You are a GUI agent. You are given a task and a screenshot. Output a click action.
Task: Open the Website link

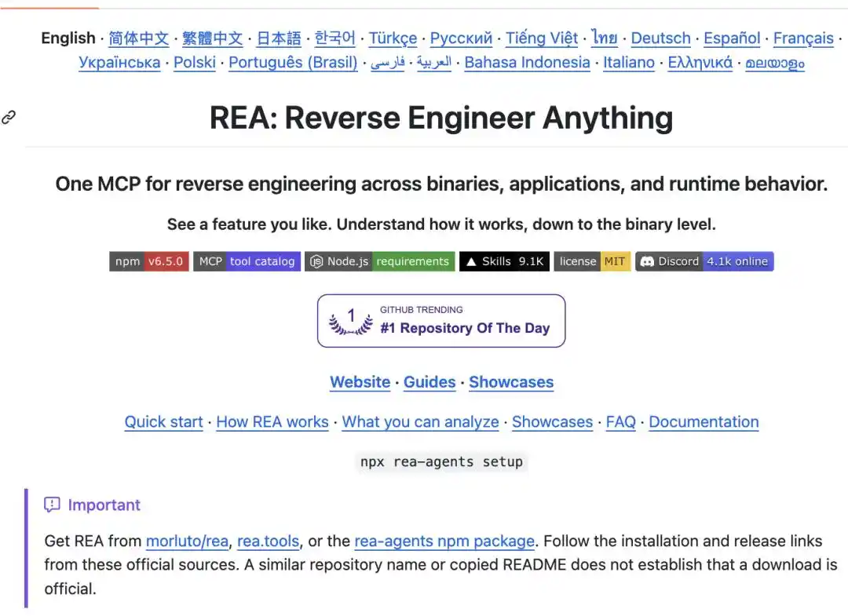pos(360,382)
